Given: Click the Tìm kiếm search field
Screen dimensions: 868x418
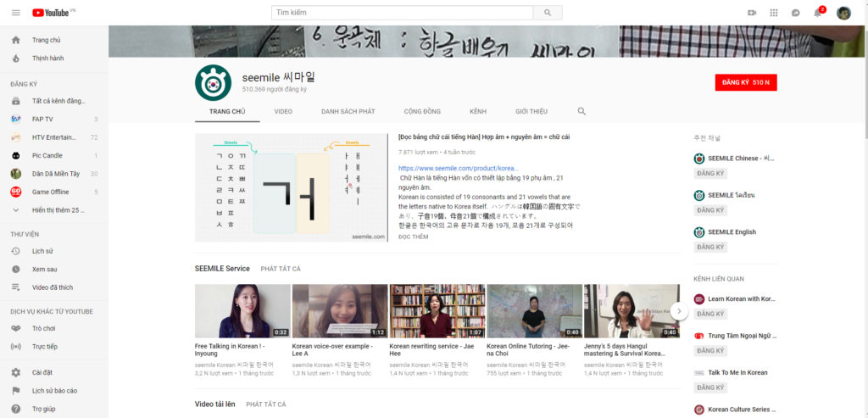Looking at the screenshot, I should pos(403,13).
